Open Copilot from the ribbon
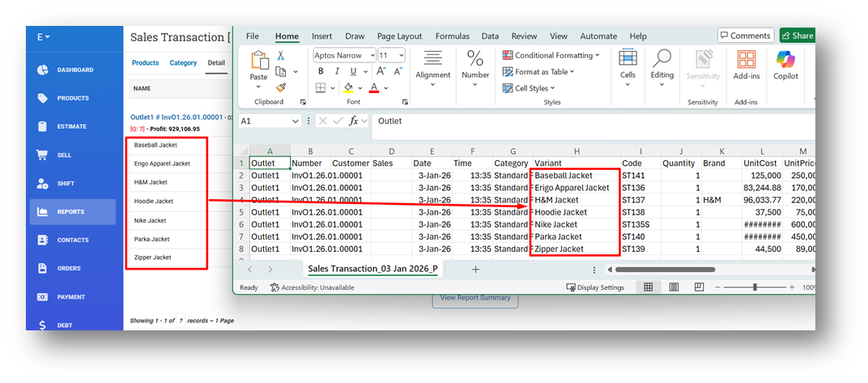Screen dimensions: 868x383 pos(786,64)
